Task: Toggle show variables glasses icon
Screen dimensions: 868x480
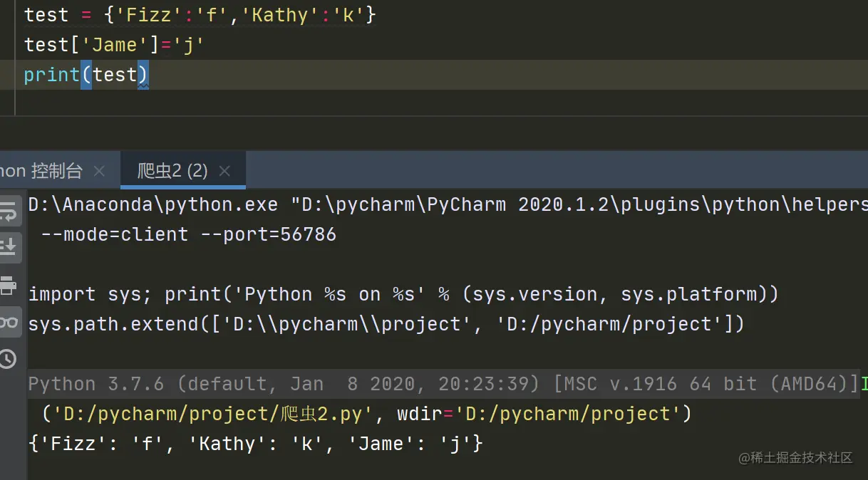Action: pos(9,323)
